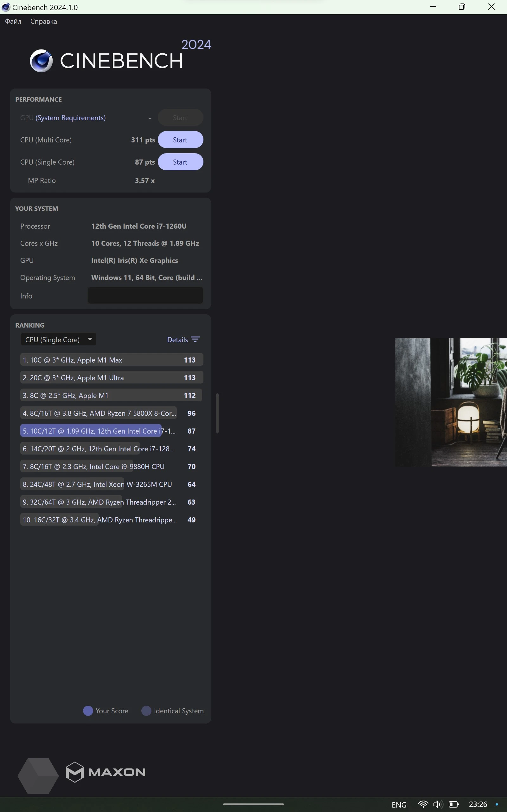
Task: Click the Info text input field
Action: click(x=145, y=296)
